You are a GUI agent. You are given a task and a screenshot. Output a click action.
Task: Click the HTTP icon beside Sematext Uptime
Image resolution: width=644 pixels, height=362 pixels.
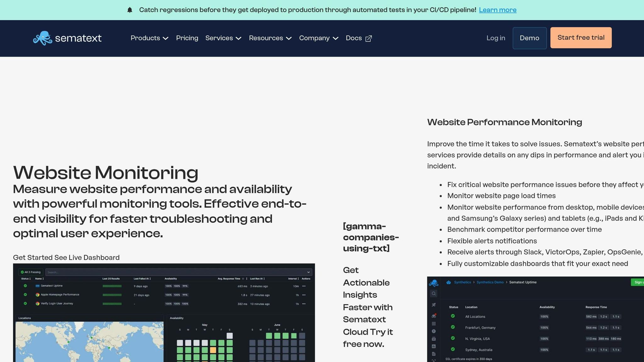[37, 286]
